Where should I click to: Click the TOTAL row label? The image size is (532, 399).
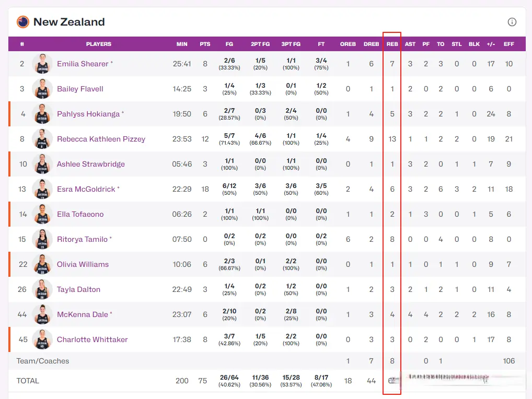28,381
